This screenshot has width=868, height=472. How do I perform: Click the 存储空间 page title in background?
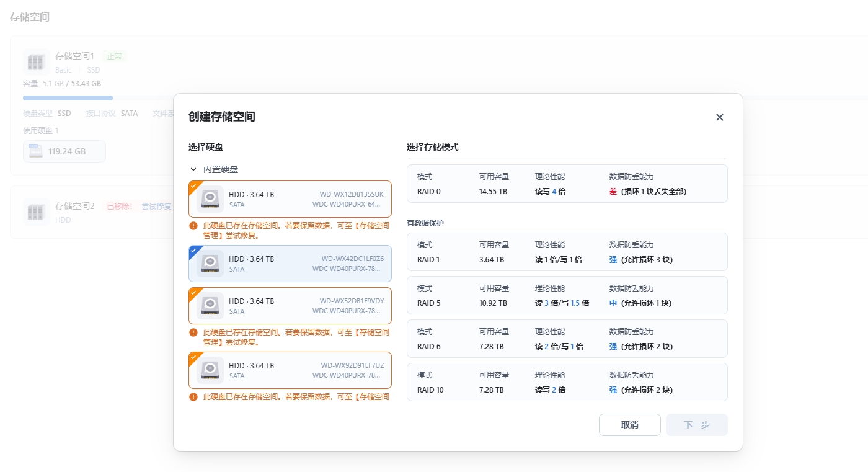pos(30,17)
